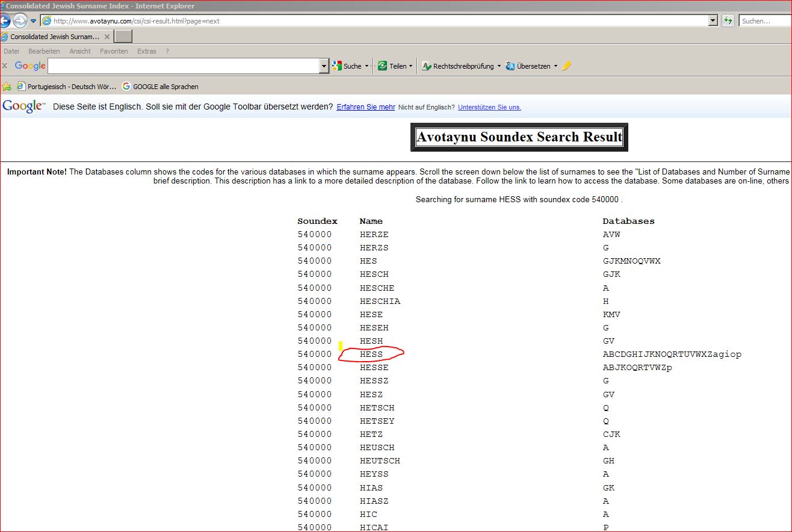Screen dimensions: 792x532
Task: Click the name HEYSS in results
Action: [x=374, y=474]
